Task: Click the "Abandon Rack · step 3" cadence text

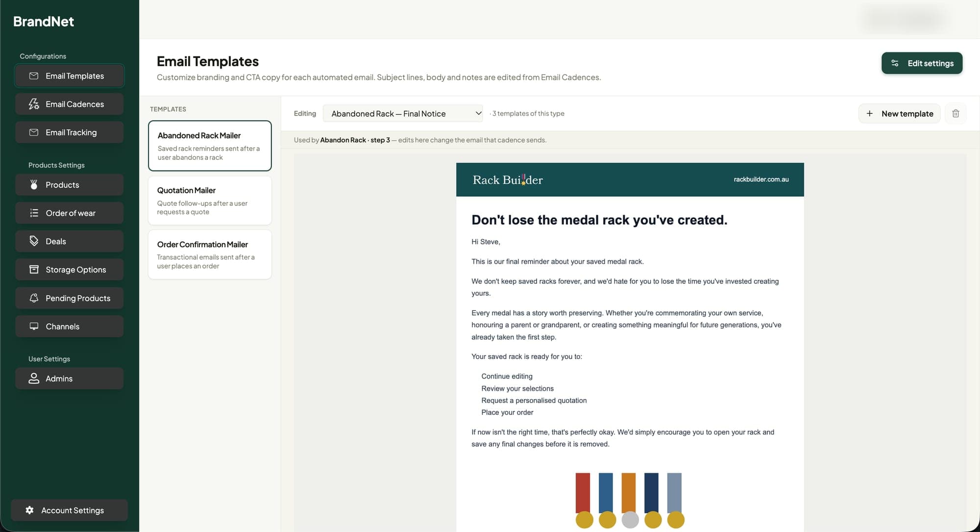Action: (x=355, y=140)
